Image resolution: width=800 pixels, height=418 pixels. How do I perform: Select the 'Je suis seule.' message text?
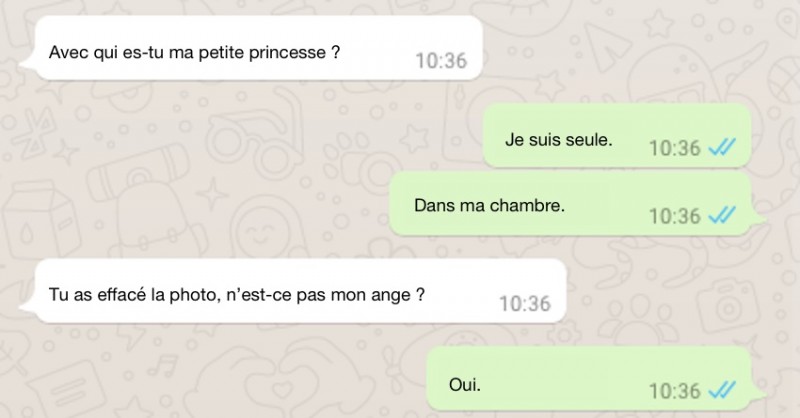(559, 139)
